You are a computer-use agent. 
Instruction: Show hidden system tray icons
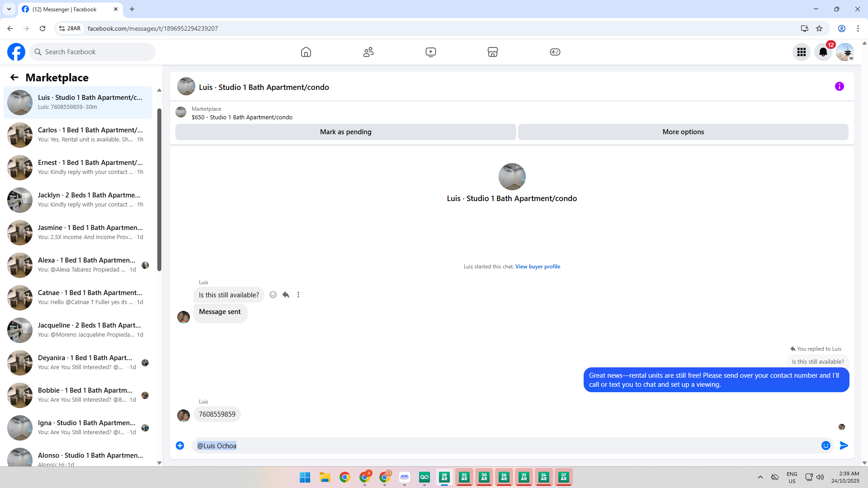[x=760, y=477]
